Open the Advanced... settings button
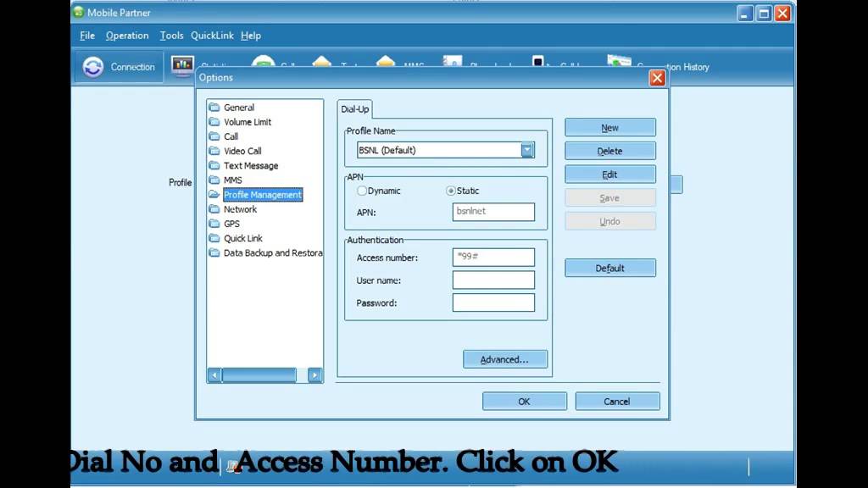The height and width of the screenshot is (488, 868). 505,359
